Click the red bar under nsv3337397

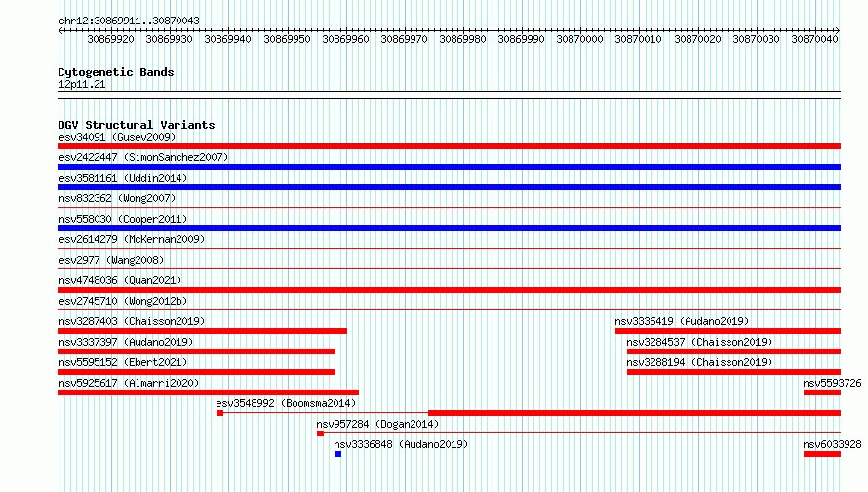click(x=196, y=351)
